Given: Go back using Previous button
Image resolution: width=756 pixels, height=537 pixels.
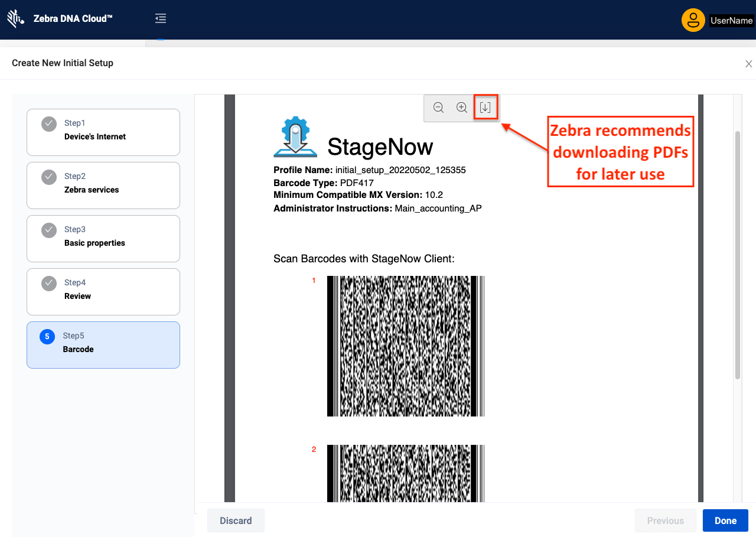Looking at the screenshot, I should [x=665, y=520].
